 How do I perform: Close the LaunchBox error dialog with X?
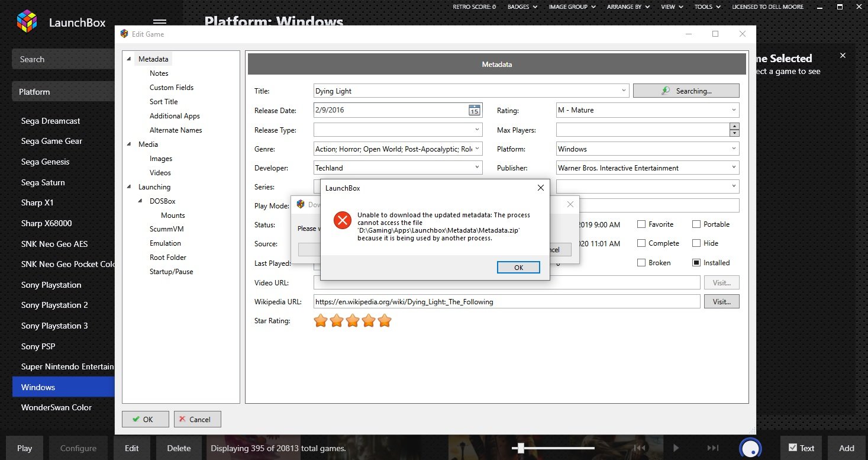(x=540, y=188)
